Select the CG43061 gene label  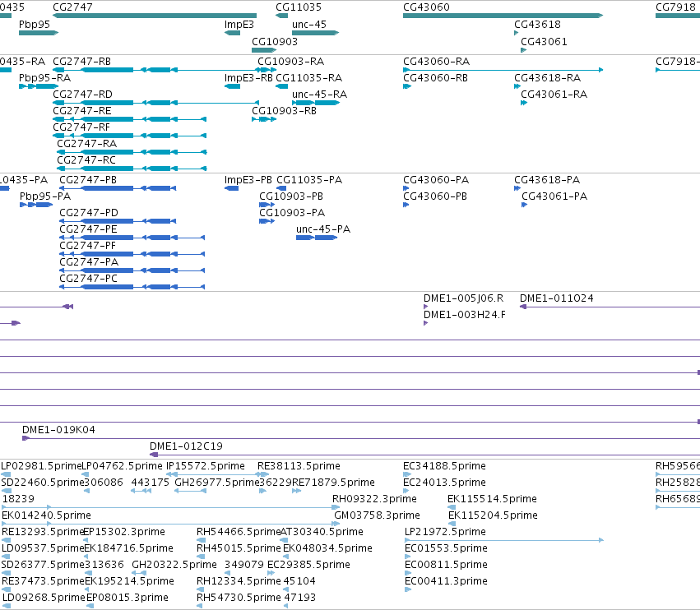pyautogui.click(x=545, y=41)
